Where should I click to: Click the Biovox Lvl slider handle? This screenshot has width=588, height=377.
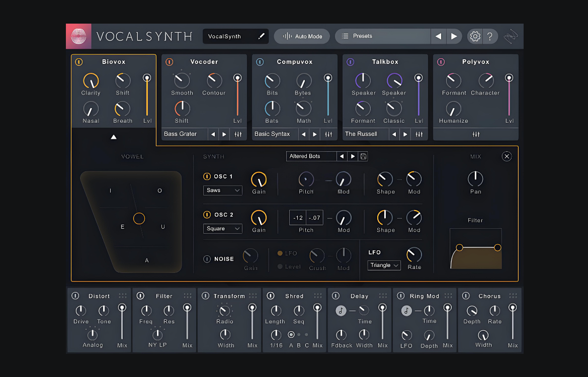pos(147,78)
